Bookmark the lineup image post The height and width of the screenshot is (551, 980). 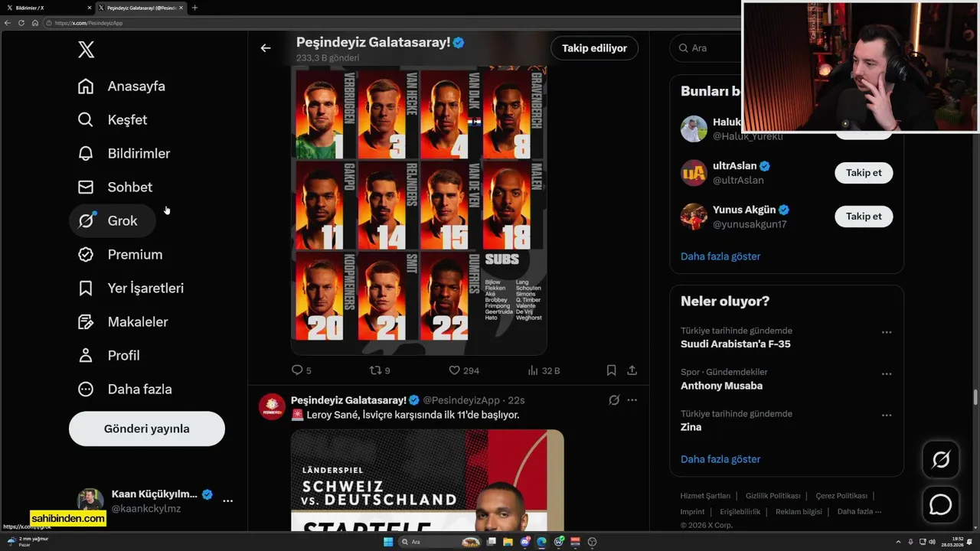point(611,370)
